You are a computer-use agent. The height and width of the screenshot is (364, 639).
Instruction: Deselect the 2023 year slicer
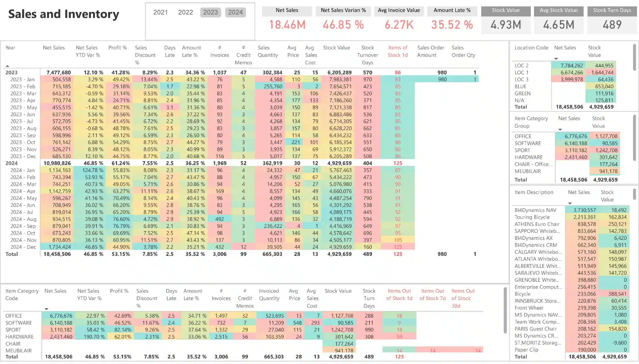point(210,12)
